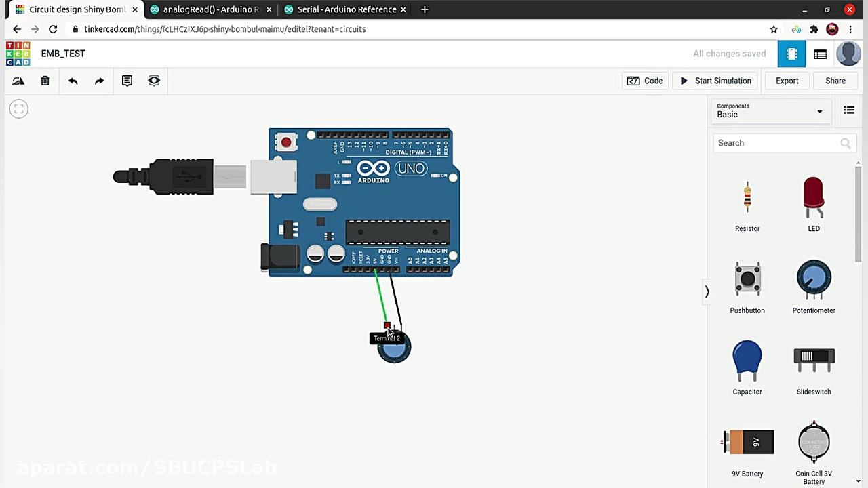Click the delete trash icon
868x488 pixels.
[x=45, y=81]
